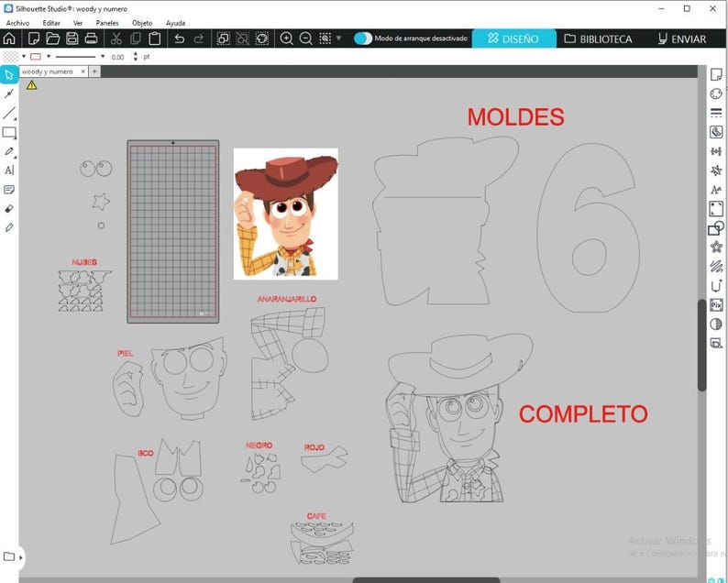Select the MOLDES red text
The width and height of the screenshot is (728, 583).
(515, 117)
